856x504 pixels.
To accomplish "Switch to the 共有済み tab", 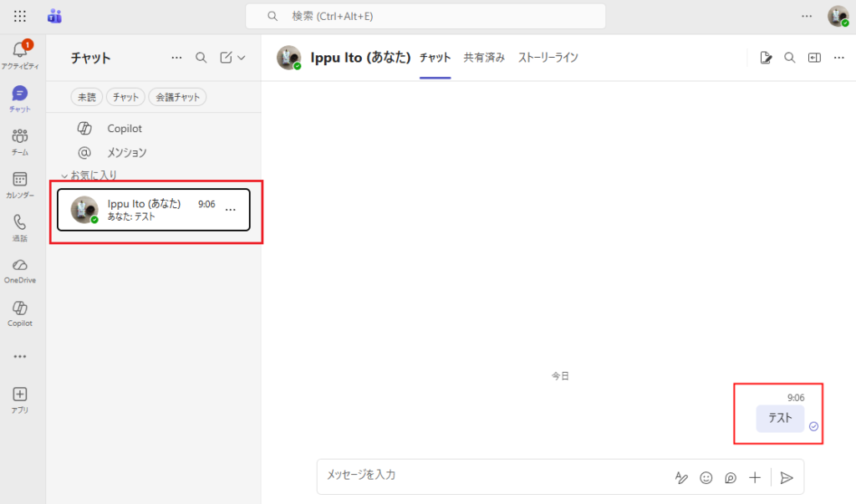I will coord(482,58).
